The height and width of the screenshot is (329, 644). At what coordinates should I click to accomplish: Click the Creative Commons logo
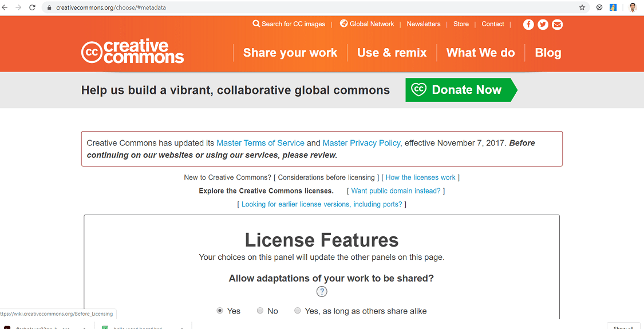132,51
